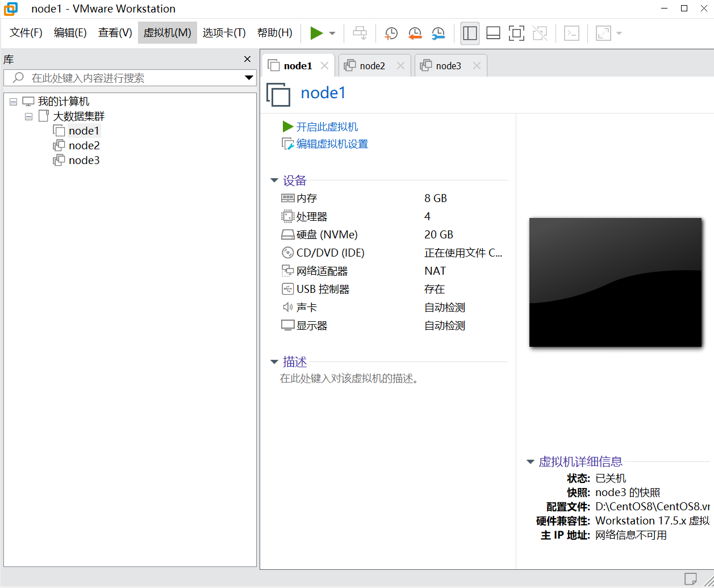Open the snapshot manager
Image resolution: width=714 pixels, height=588 pixels.
[x=438, y=33]
